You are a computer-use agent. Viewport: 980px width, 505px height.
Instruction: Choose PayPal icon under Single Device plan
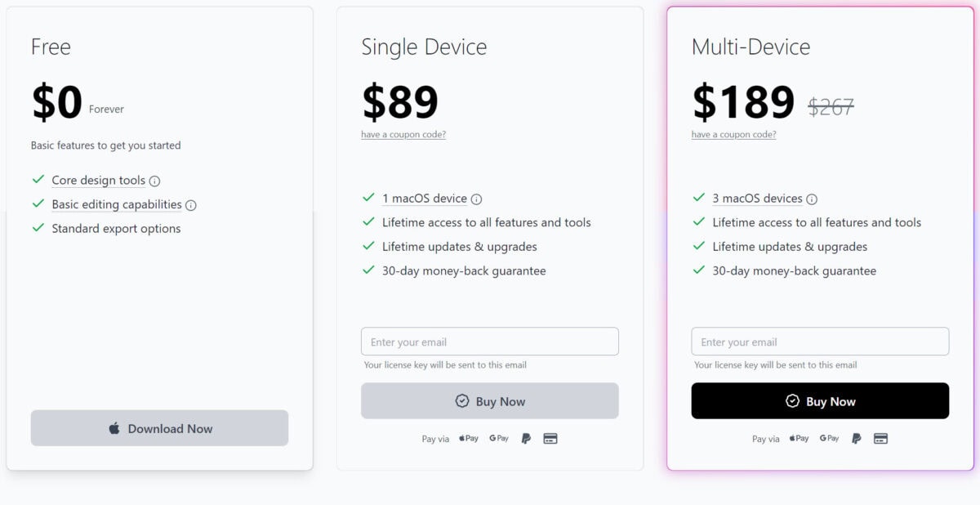(x=526, y=439)
